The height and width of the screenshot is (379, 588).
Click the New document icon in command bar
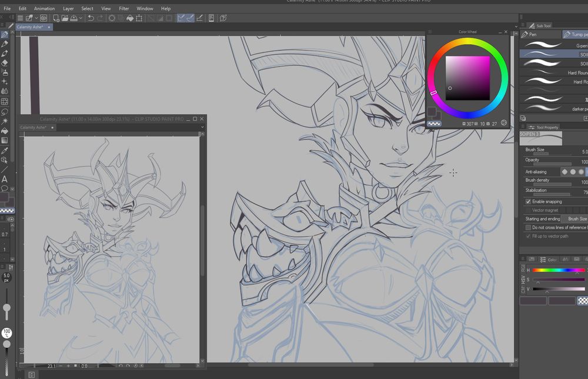click(x=56, y=18)
